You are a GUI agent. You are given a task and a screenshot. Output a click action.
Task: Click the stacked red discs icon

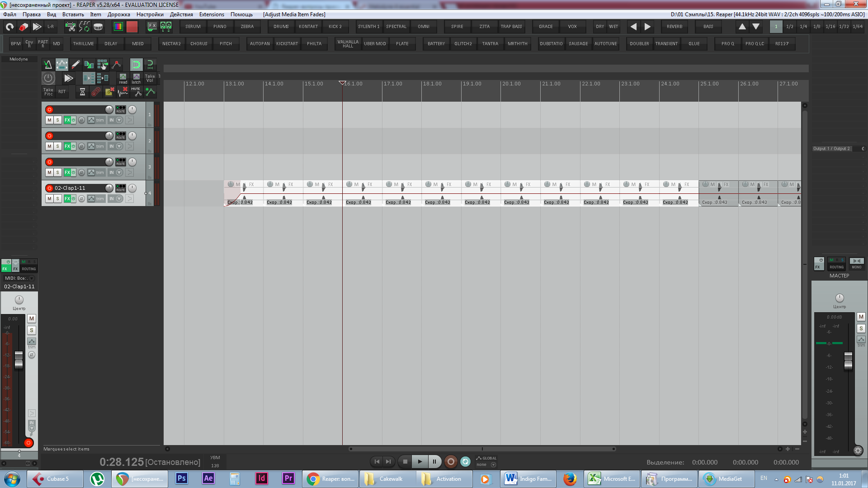point(96,92)
